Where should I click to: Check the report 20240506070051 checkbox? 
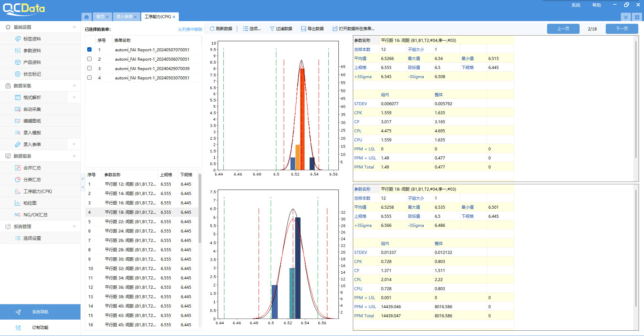[x=89, y=59]
